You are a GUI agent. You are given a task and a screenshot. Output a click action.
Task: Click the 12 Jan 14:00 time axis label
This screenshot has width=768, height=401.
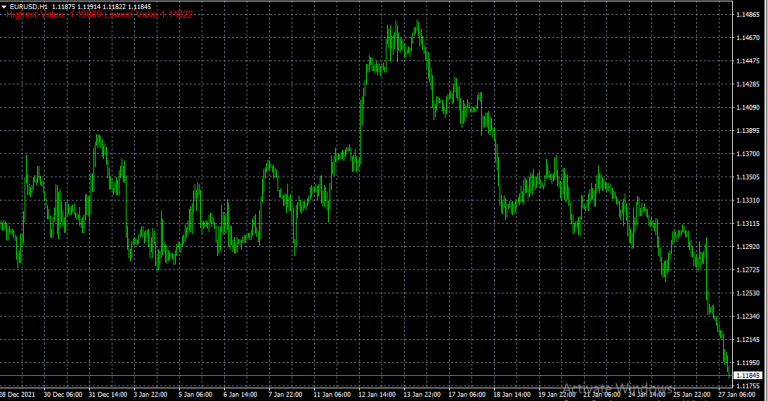point(377,395)
